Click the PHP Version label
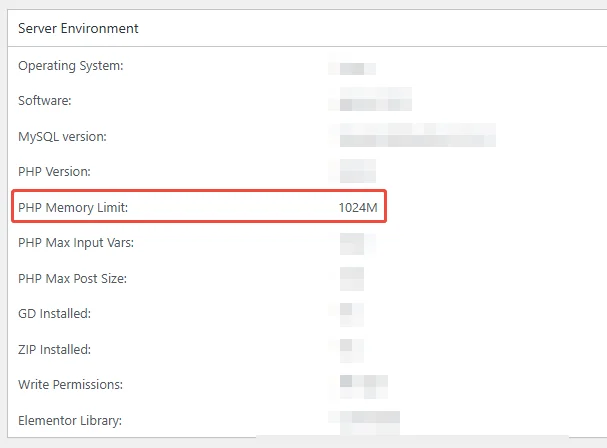The height and width of the screenshot is (448, 607). [x=54, y=172]
